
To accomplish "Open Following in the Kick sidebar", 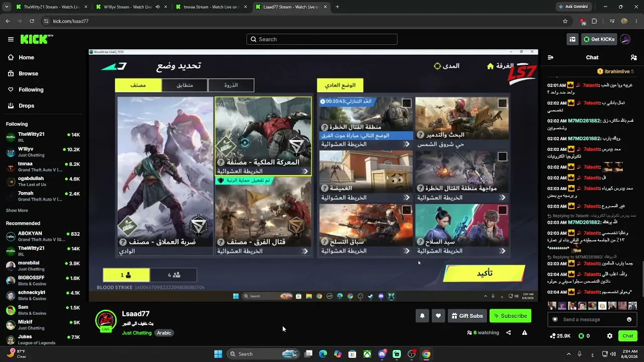I will pos(31,89).
